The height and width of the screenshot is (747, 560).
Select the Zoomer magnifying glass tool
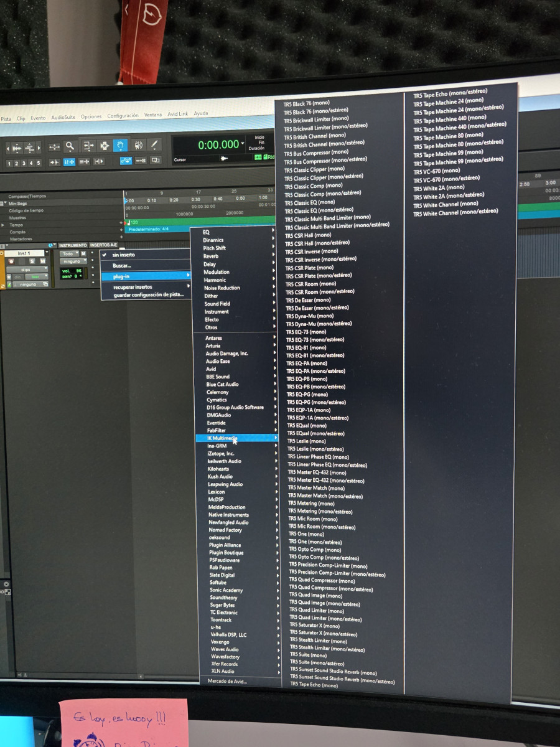[x=70, y=146]
